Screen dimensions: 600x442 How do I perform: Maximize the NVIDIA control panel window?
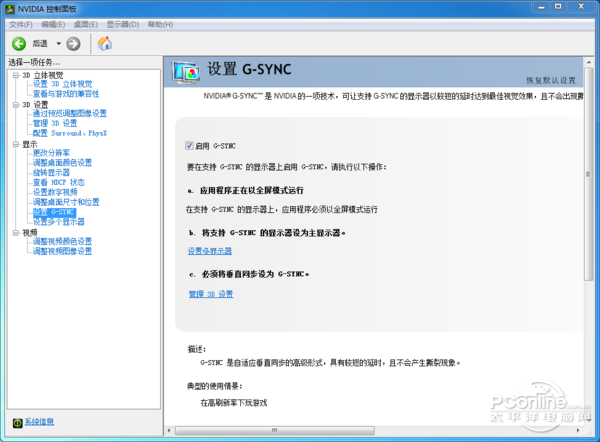[x=558, y=7]
